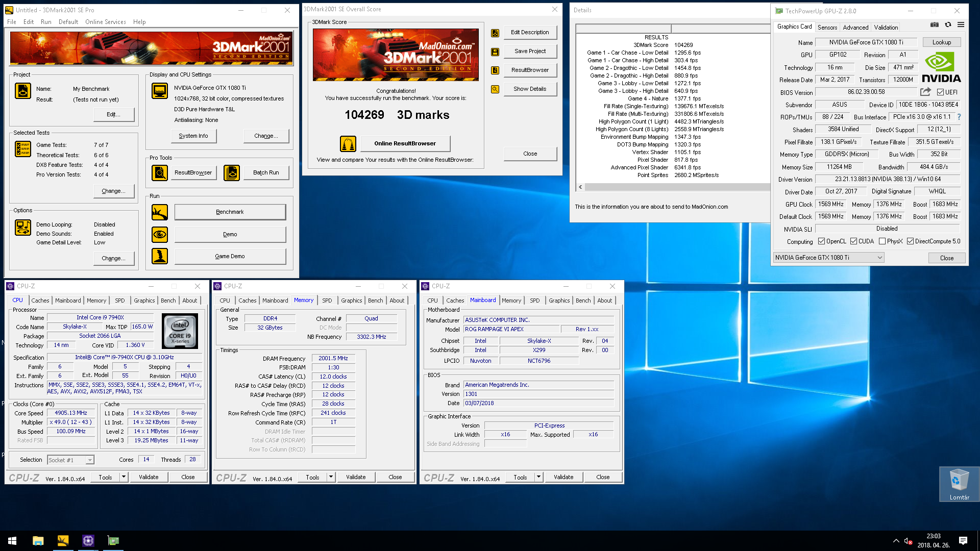This screenshot has width=980, height=551.
Task: Toggle the CUDA checkbox
Action: pyautogui.click(x=853, y=241)
